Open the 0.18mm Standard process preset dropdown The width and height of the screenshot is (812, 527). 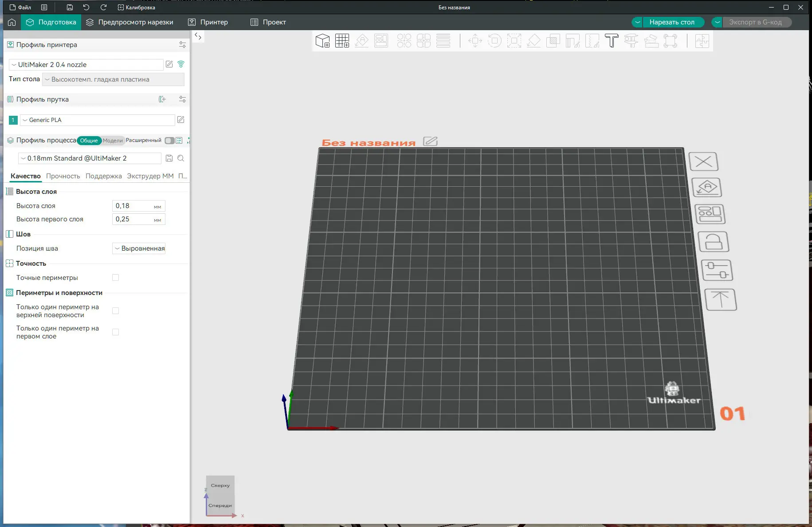click(89, 158)
